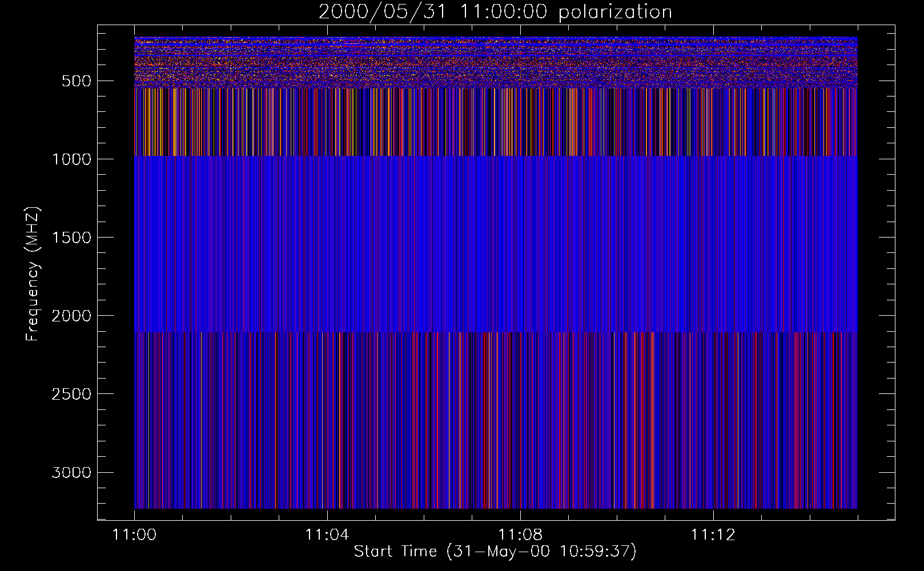Click the 11:12 time tick label

(713, 535)
